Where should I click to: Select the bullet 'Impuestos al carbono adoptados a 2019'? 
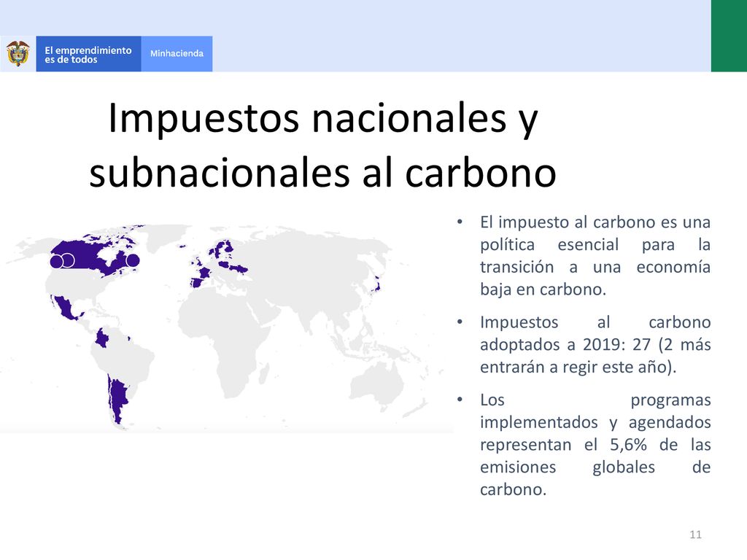pyautogui.click(x=595, y=345)
